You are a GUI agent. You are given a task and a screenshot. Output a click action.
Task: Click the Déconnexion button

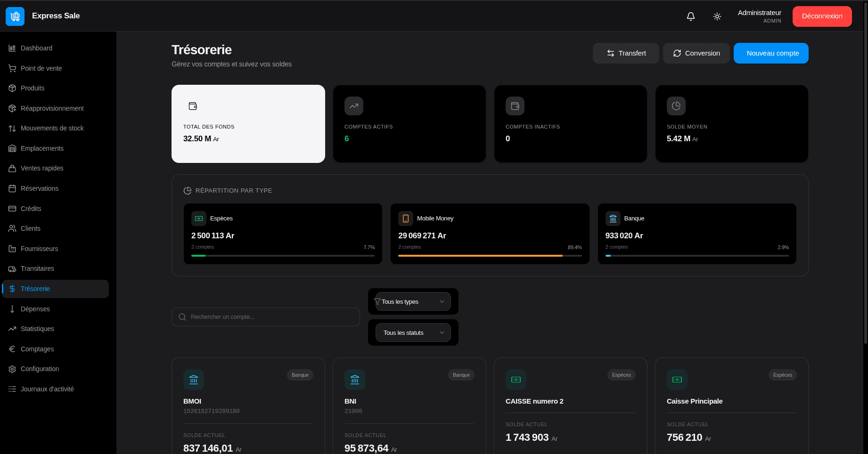pyautogui.click(x=822, y=16)
